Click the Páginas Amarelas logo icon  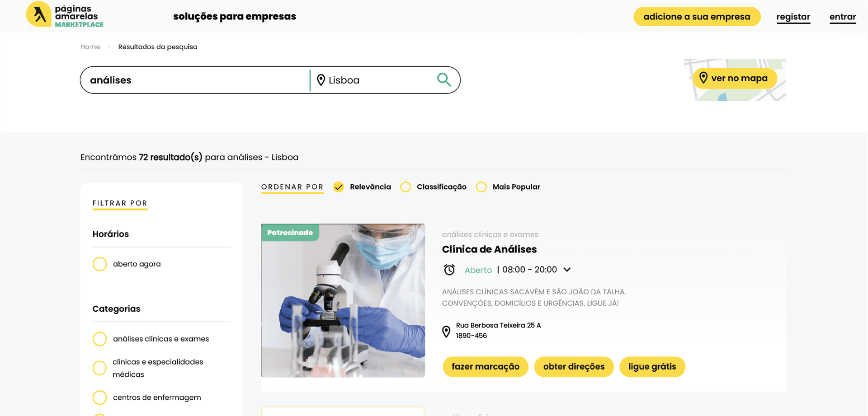click(x=39, y=14)
